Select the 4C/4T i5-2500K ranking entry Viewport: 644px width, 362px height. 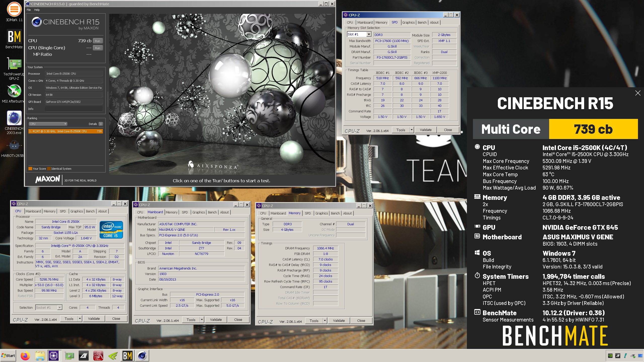(x=65, y=131)
